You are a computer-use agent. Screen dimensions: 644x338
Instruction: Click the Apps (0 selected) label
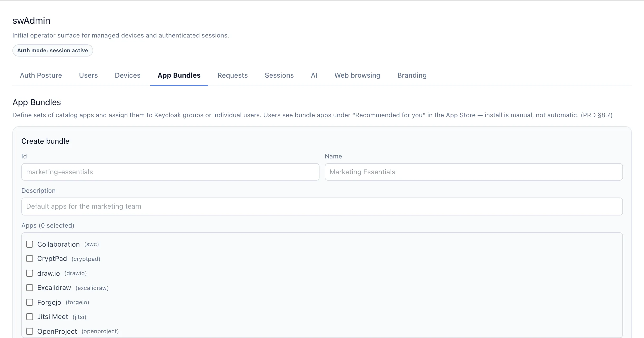tap(48, 226)
